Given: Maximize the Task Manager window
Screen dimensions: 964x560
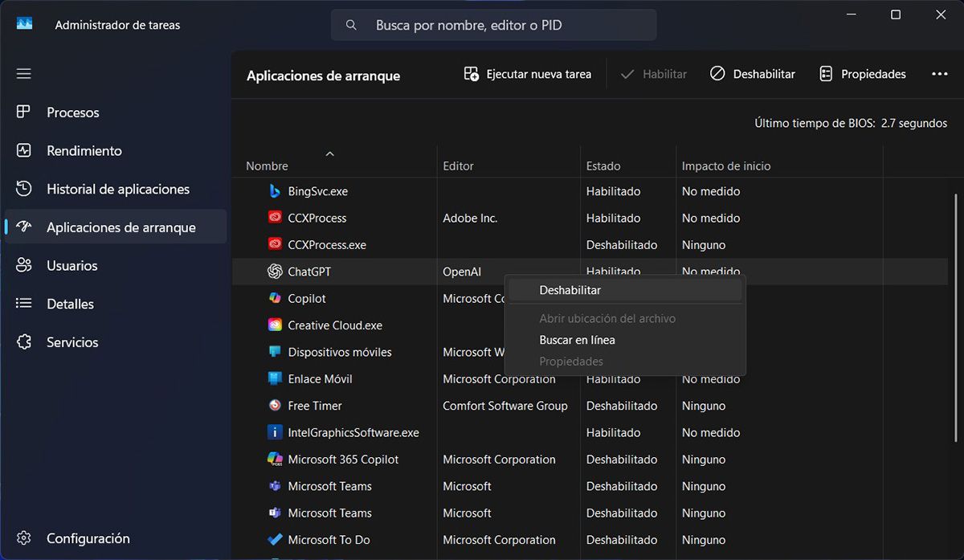Looking at the screenshot, I should coord(896,14).
